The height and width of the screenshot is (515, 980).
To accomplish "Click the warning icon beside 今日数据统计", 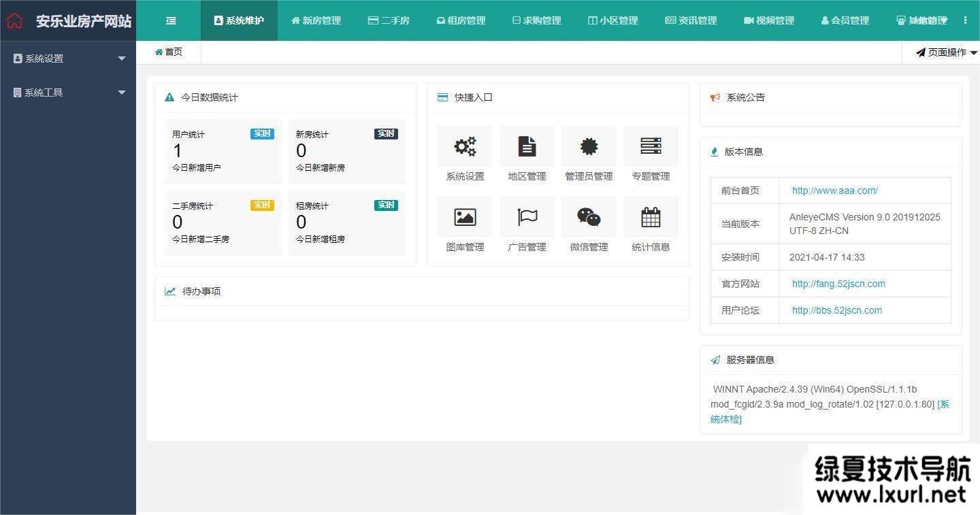I will [169, 97].
